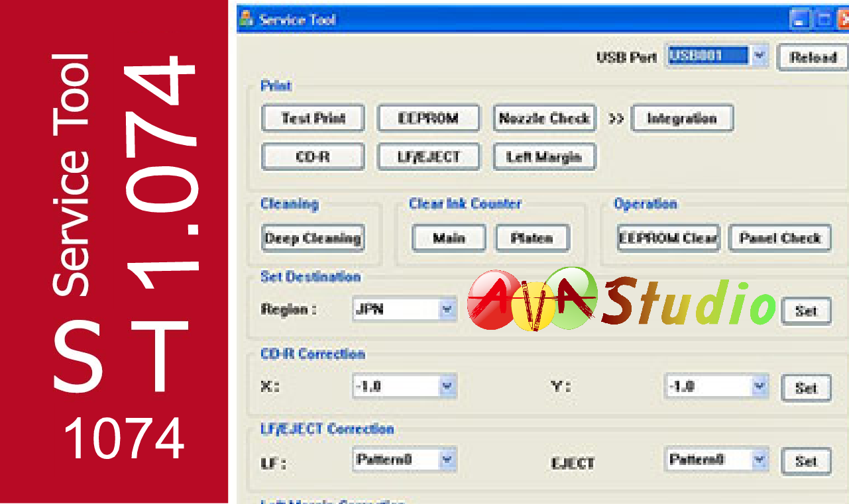
Task: Click the 'Clear Ink Counter' label
Action: pyautogui.click(x=465, y=203)
